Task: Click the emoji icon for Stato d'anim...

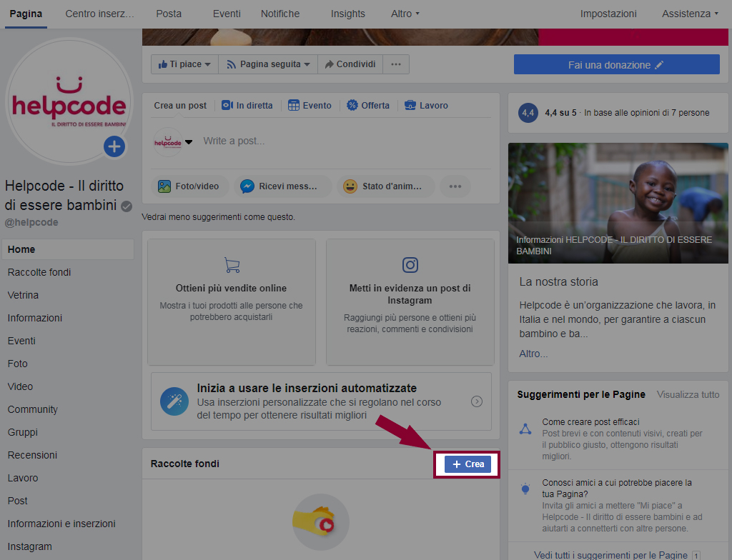Action: tap(350, 186)
